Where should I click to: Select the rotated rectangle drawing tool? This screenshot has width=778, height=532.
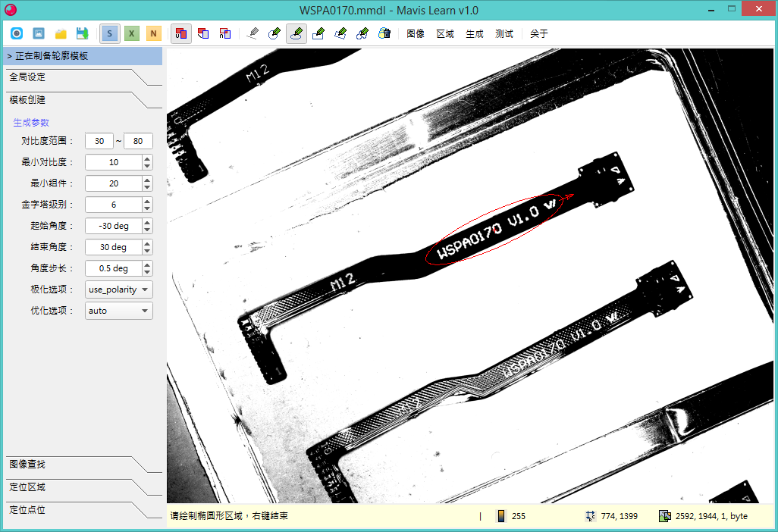pyautogui.click(x=340, y=33)
